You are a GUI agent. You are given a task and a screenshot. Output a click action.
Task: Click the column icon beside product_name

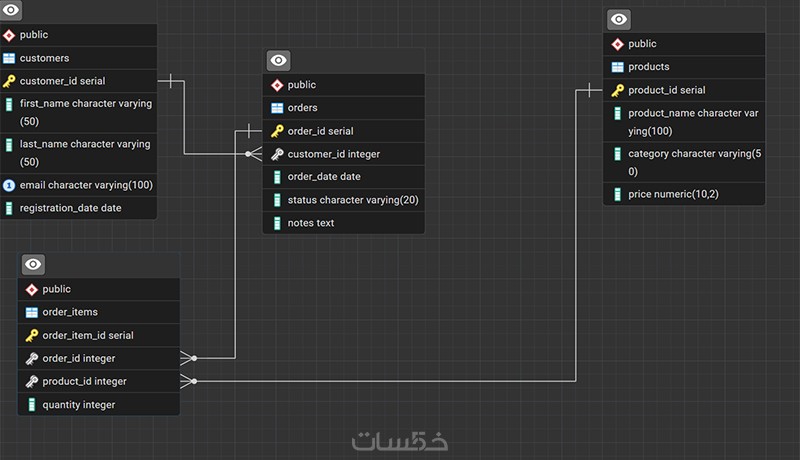point(617,113)
